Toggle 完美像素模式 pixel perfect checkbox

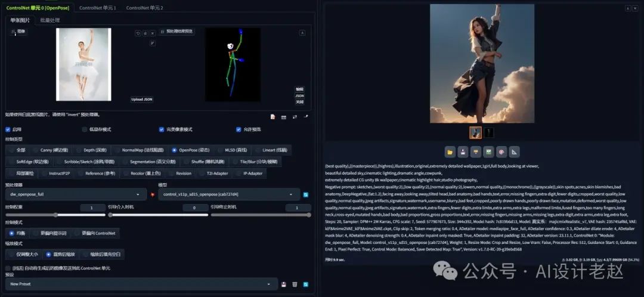point(162,129)
